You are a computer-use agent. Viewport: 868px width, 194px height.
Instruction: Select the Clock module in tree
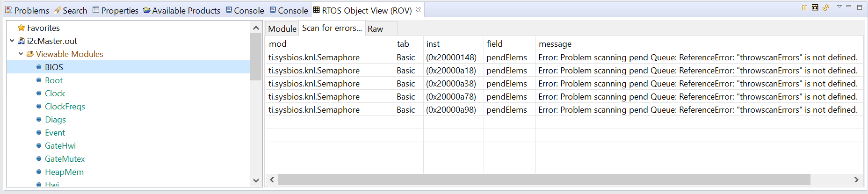coord(55,93)
